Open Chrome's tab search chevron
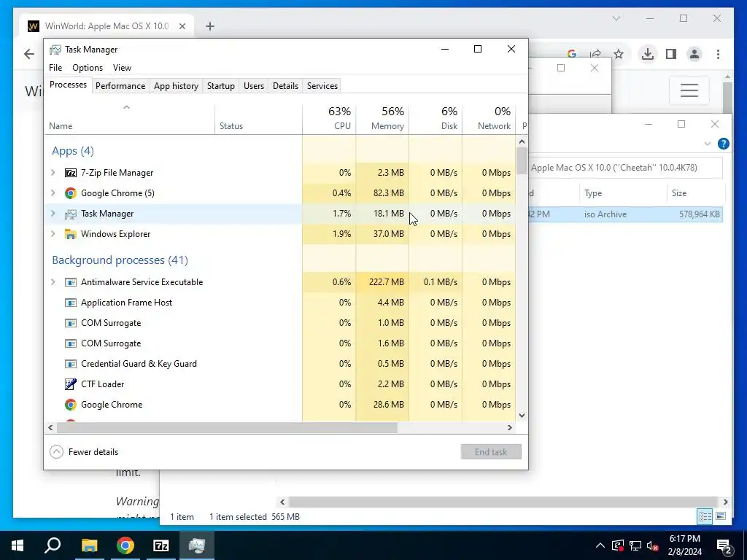 tap(616, 18)
